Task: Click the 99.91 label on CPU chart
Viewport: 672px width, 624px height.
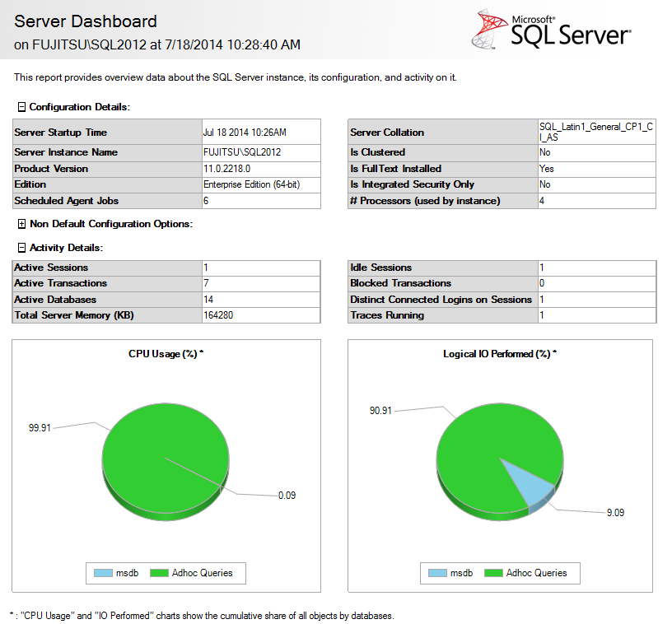Action: pyautogui.click(x=41, y=427)
